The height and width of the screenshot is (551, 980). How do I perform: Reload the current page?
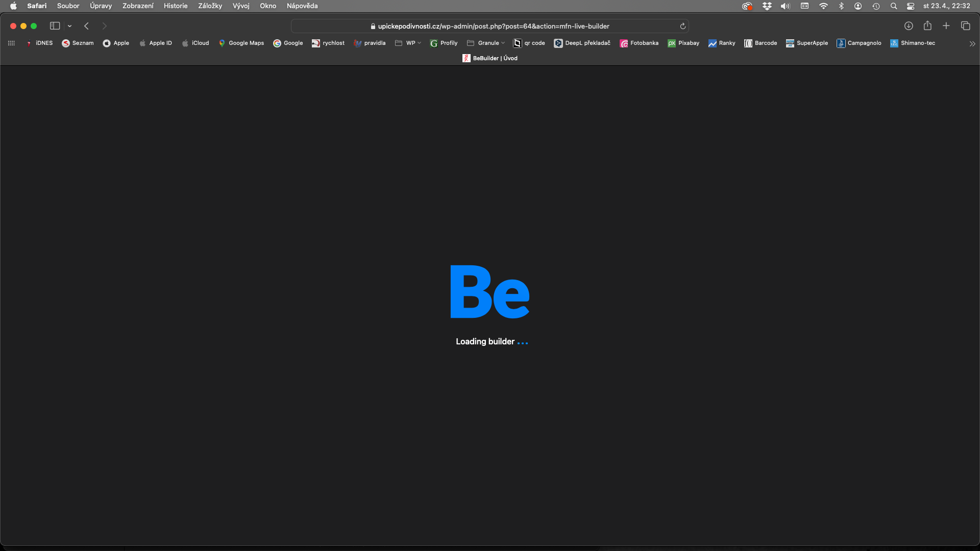coord(682,26)
